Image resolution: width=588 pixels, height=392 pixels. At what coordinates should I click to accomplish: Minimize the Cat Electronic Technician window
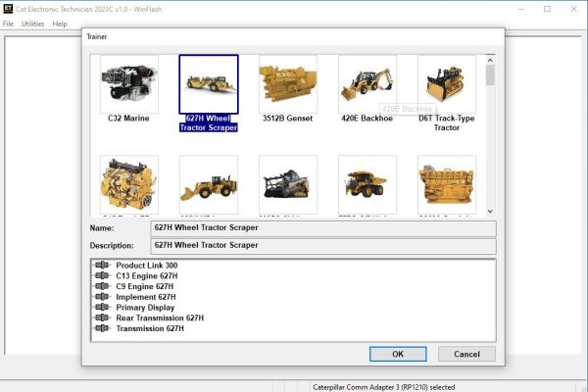tap(521, 9)
